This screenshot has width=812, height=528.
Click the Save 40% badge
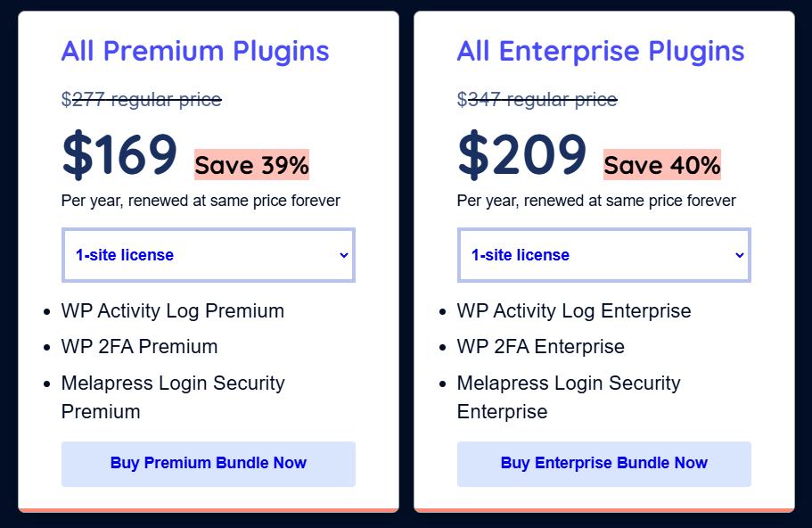coord(661,165)
